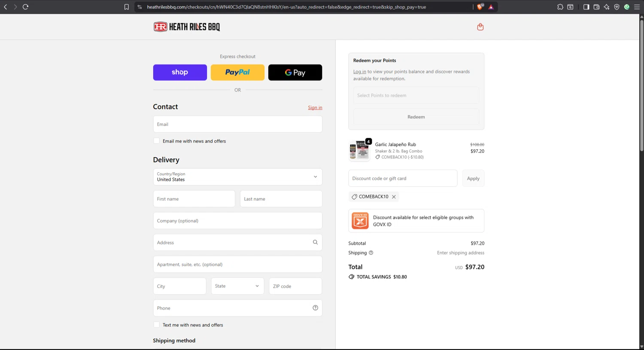Toggle the browser sidebar panel icon
Viewport: 644px width, 350px height.
point(586,7)
